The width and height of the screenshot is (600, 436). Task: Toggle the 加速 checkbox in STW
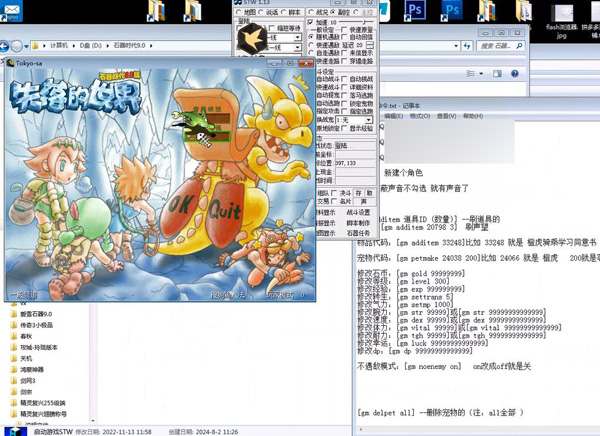pyautogui.click(x=311, y=22)
